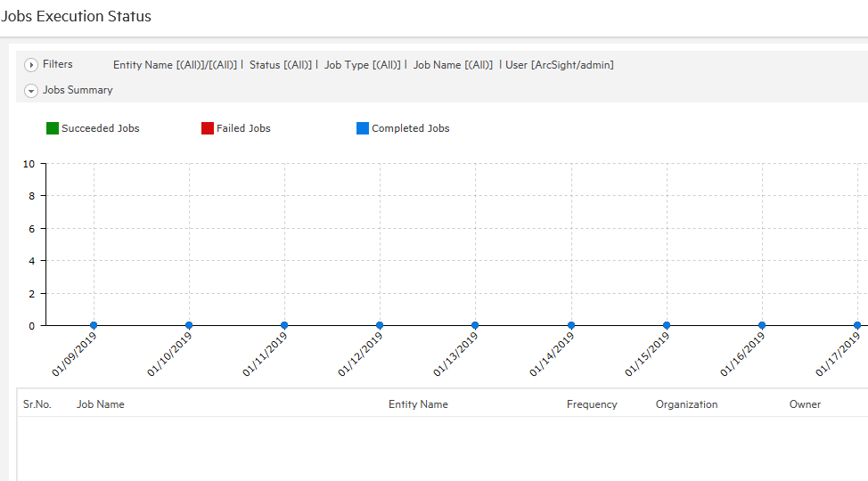Click the Frequency column header

point(592,404)
